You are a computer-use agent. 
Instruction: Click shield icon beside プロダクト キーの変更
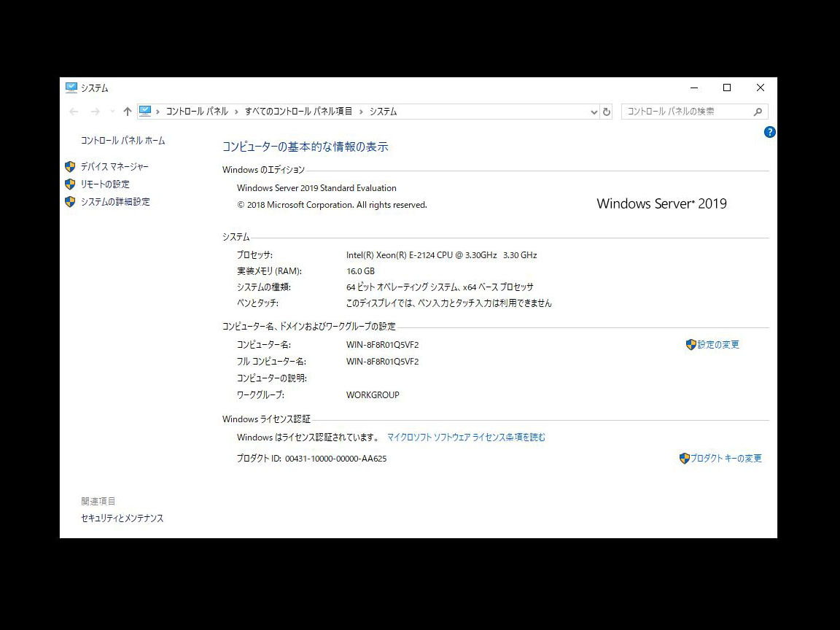pyautogui.click(x=684, y=458)
